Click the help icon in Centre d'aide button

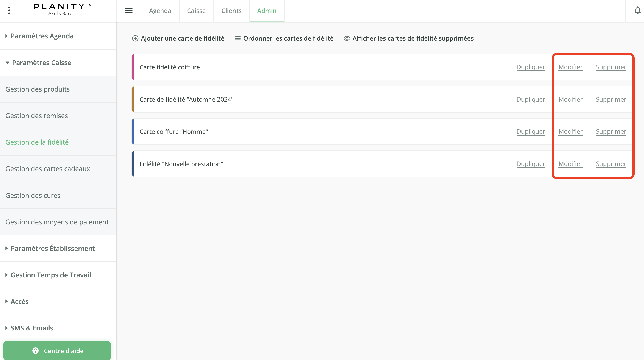[x=35, y=351]
